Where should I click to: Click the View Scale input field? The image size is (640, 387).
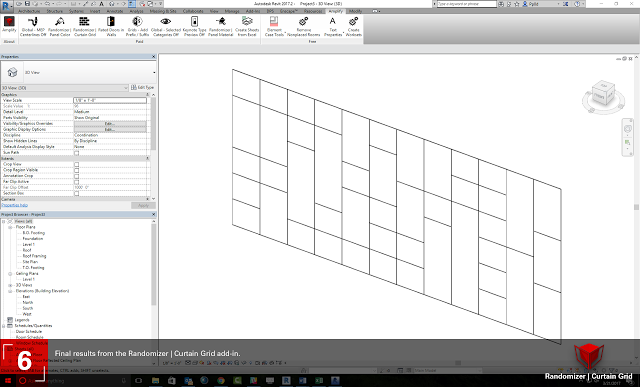[110, 100]
